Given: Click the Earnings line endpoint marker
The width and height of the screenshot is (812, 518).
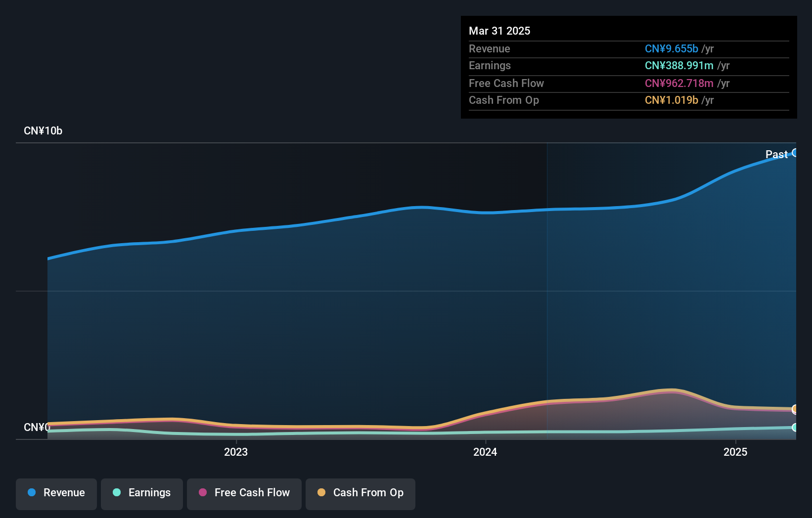Looking at the screenshot, I should pos(795,427).
